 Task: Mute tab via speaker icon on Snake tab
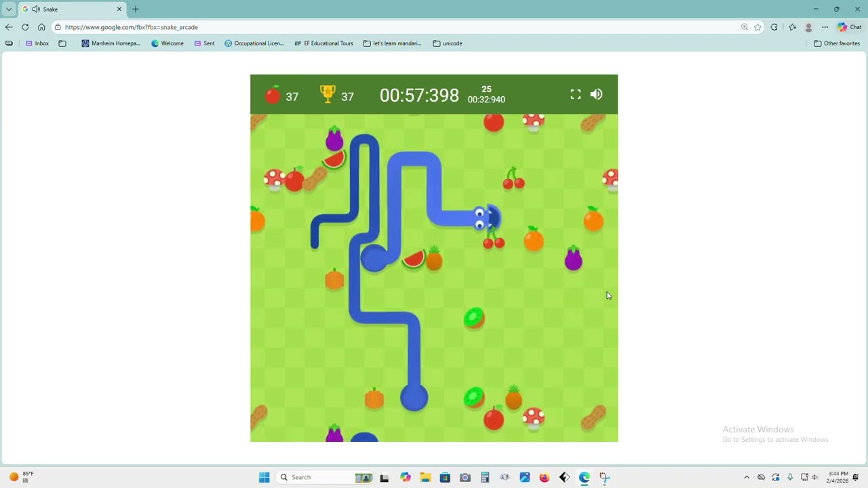point(35,9)
